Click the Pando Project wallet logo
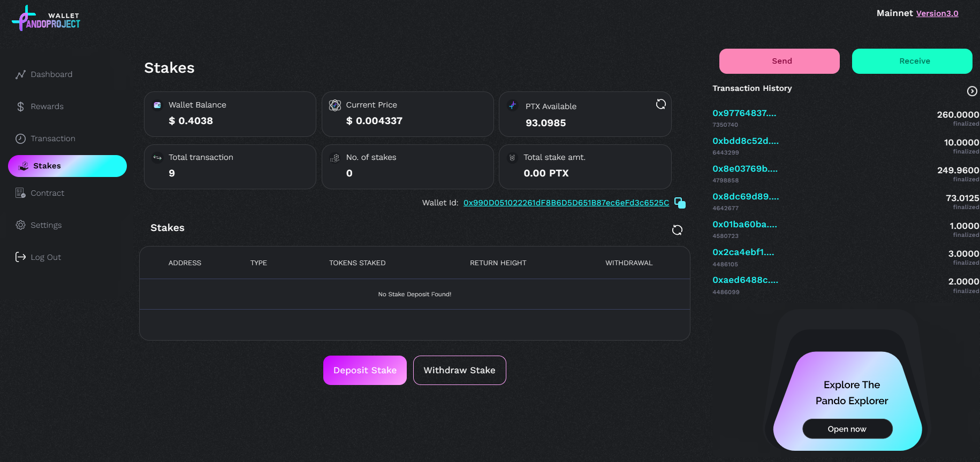This screenshot has height=462, width=980. 46,19
